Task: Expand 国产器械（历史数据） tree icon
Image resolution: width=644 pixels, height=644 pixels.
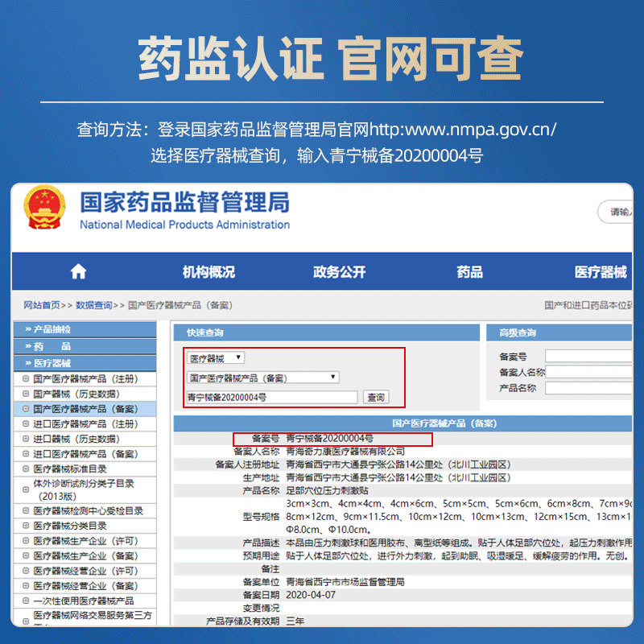Action: click(x=26, y=394)
